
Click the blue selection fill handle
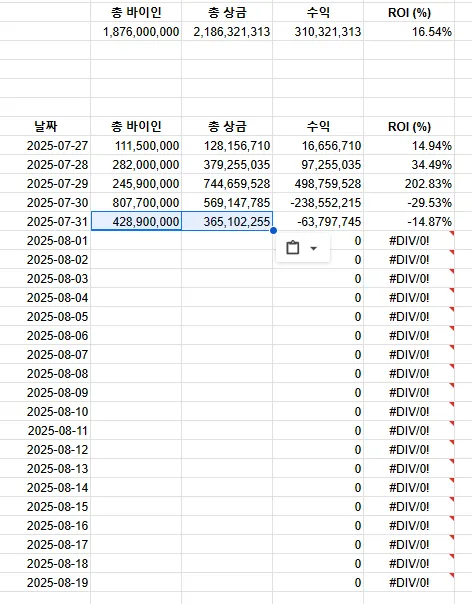[273, 230]
